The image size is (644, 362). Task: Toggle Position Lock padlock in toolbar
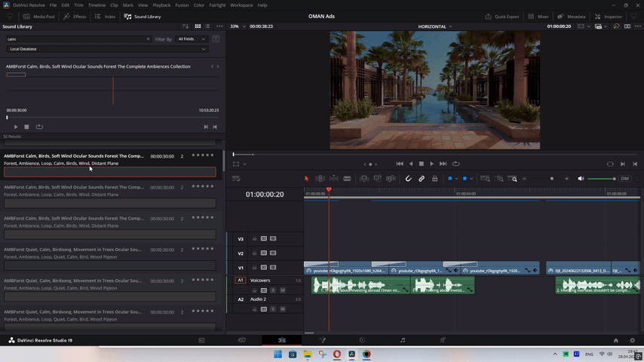pos(434,179)
